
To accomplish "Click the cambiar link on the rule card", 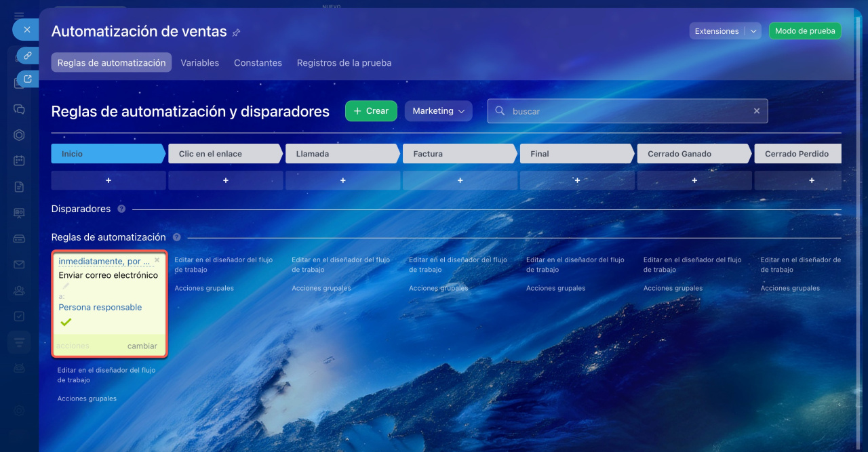I will (x=142, y=346).
